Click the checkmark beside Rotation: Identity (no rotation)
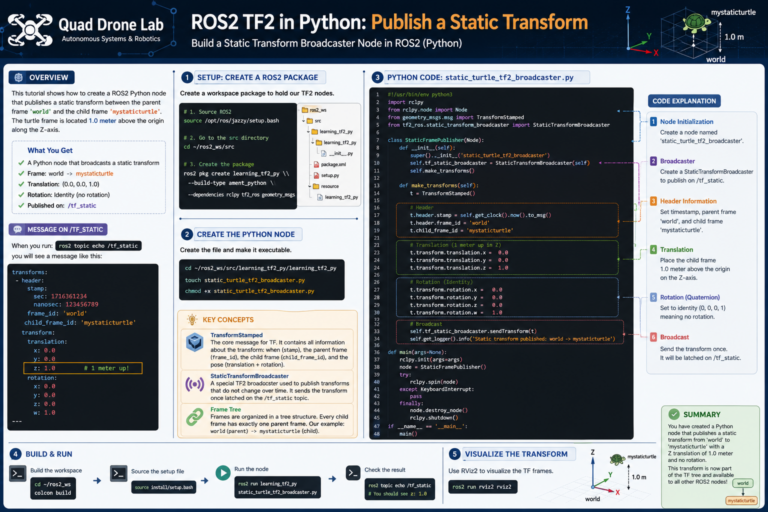The height and width of the screenshot is (512, 768). (21, 195)
